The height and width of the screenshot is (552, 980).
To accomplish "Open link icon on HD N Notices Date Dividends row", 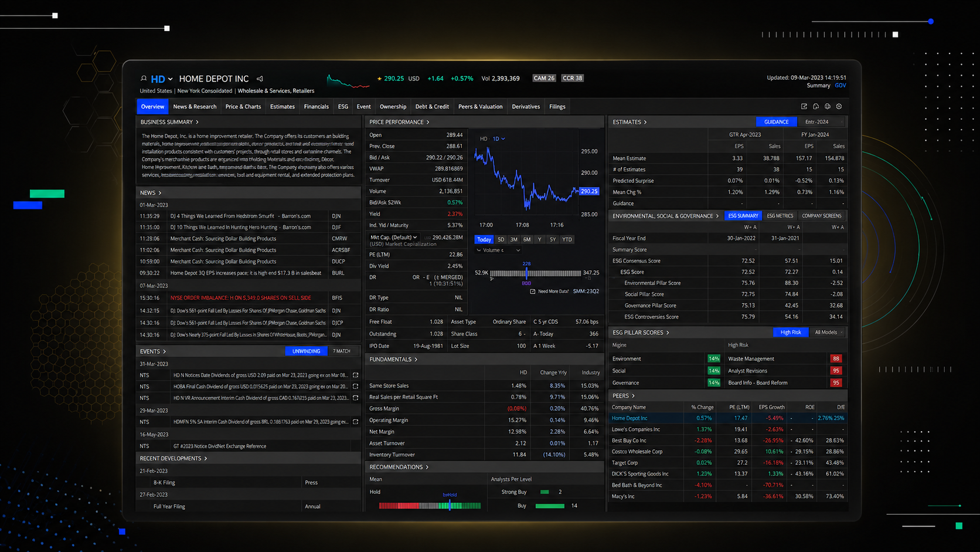I will 355,375.
